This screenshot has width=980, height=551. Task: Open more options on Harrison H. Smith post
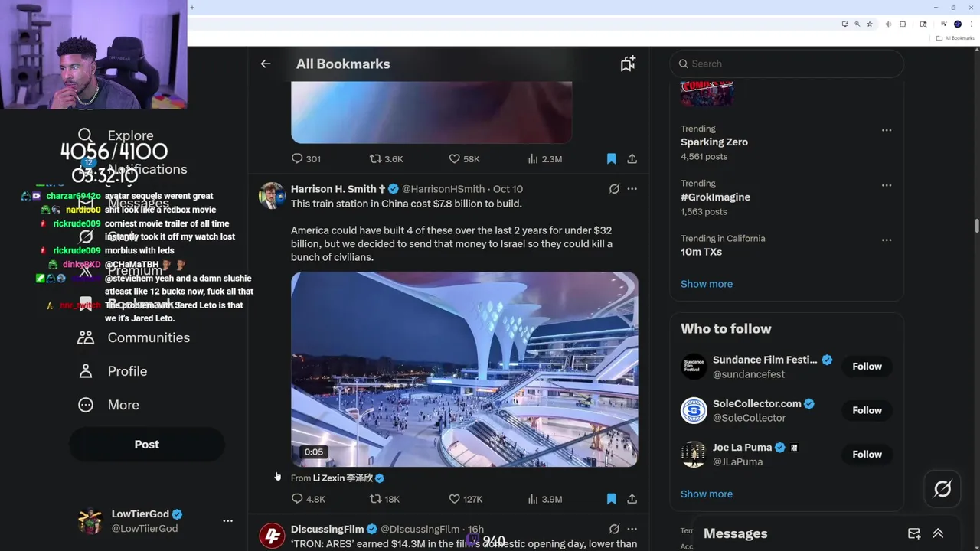pos(632,188)
